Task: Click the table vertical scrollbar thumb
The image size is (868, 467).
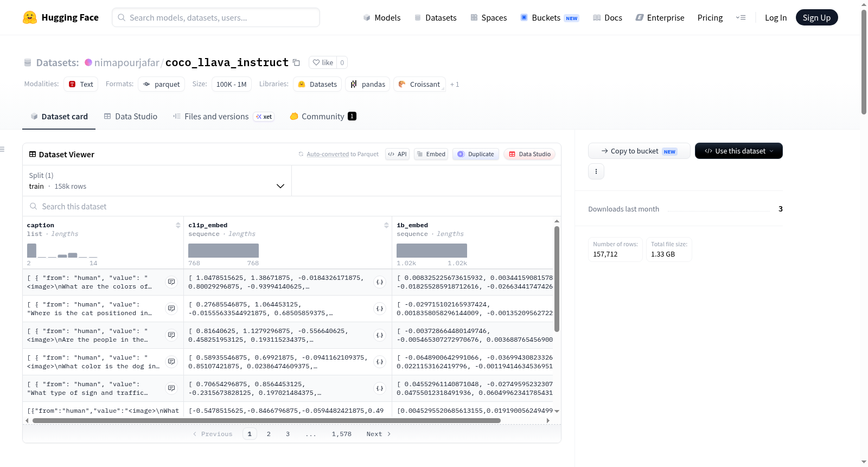Action: click(557, 279)
